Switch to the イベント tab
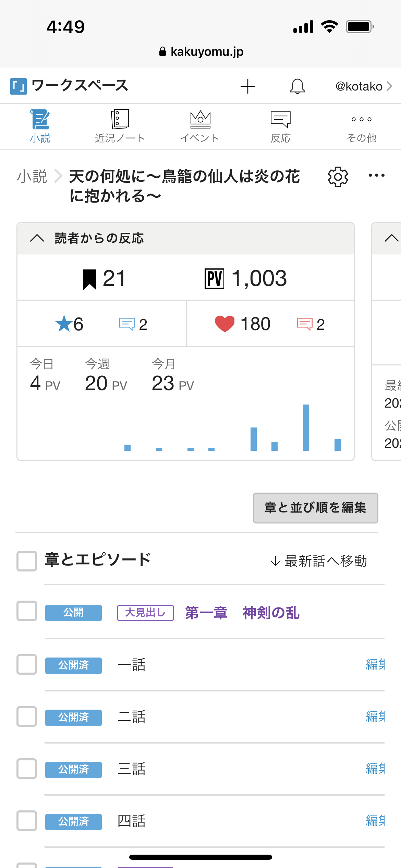The height and width of the screenshot is (868, 401). pyautogui.click(x=200, y=126)
